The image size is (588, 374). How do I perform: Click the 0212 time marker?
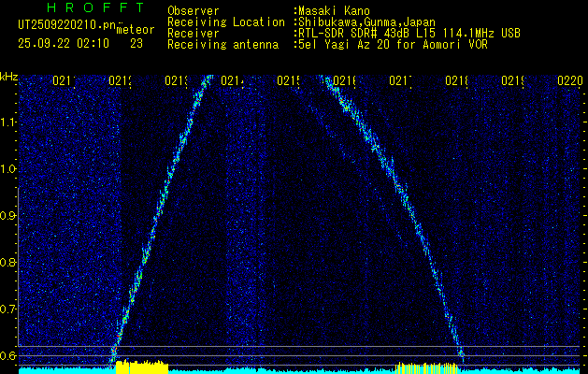(x=120, y=80)
